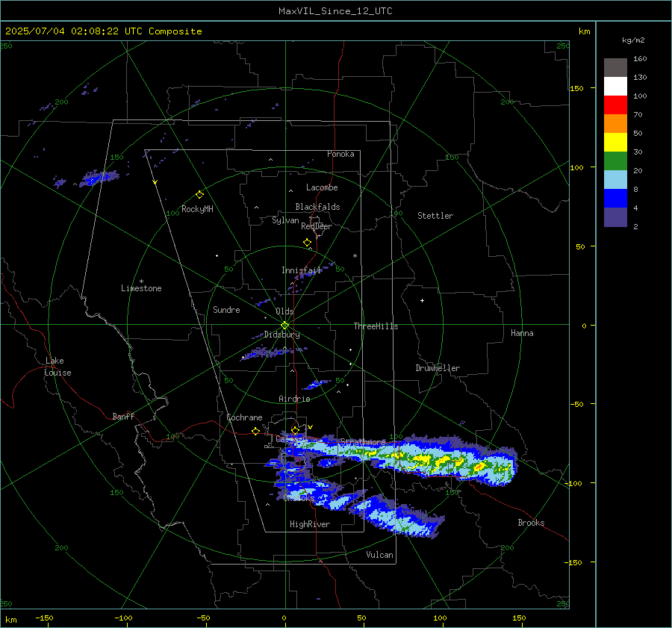Screen dimensions: 672x628
Task: Click the Blackfalds town label
Action: (317, 207)
